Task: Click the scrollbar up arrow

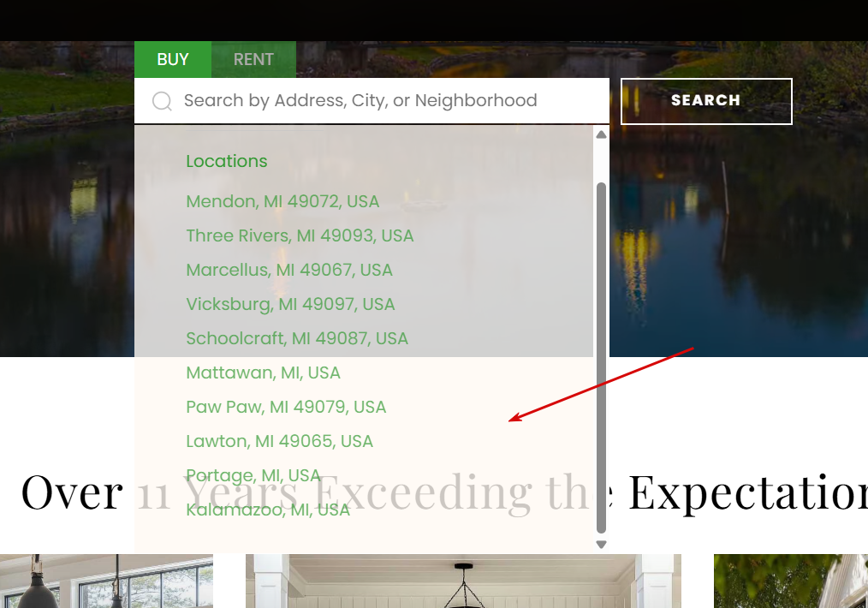Action: click(x=601, y=134)
